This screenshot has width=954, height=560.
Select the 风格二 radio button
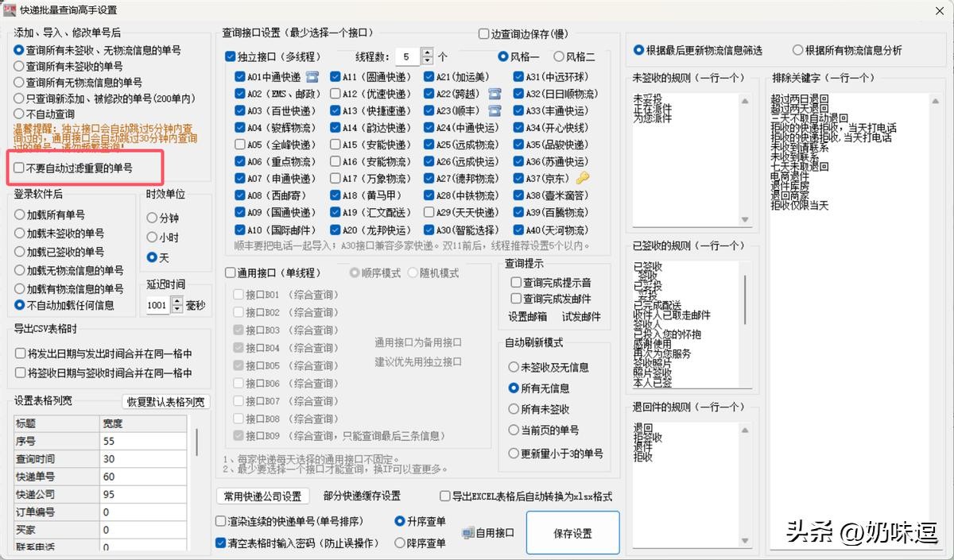tap(559, 56)
